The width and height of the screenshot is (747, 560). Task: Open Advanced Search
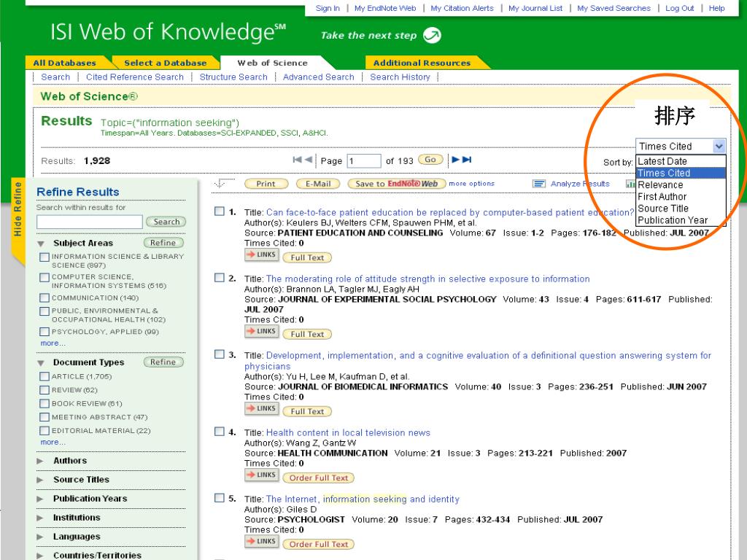(x=319, y=77)
